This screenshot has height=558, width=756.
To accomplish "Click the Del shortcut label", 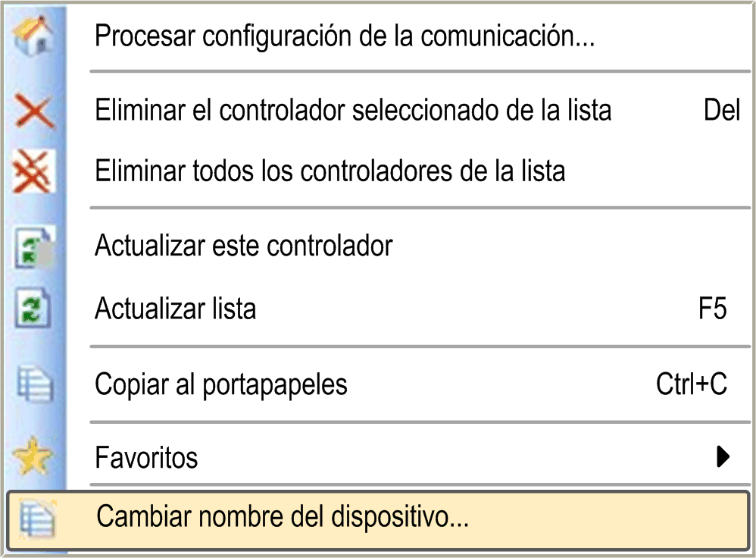I will (x=721, y=111).
